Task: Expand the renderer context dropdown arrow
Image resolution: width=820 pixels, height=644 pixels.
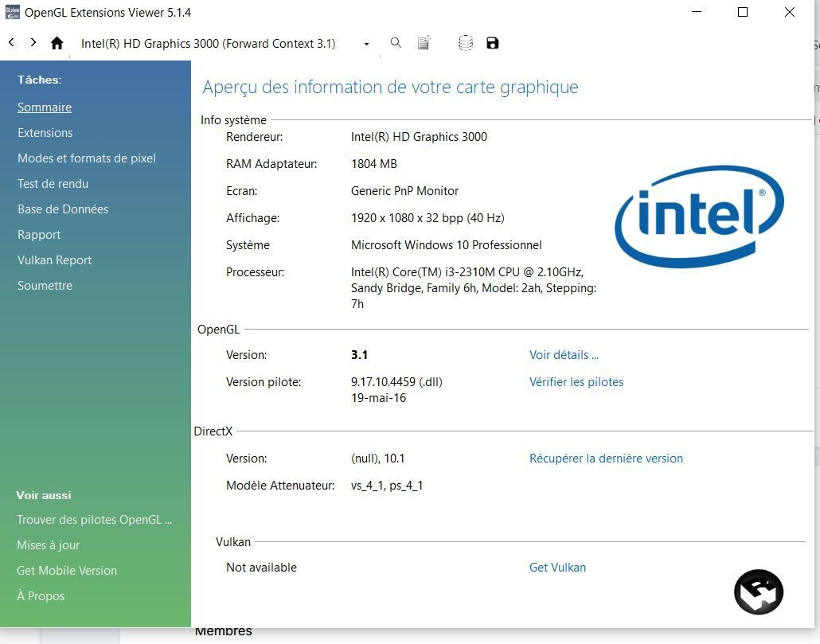Action: pyautogui.click(x=366, y=44)
